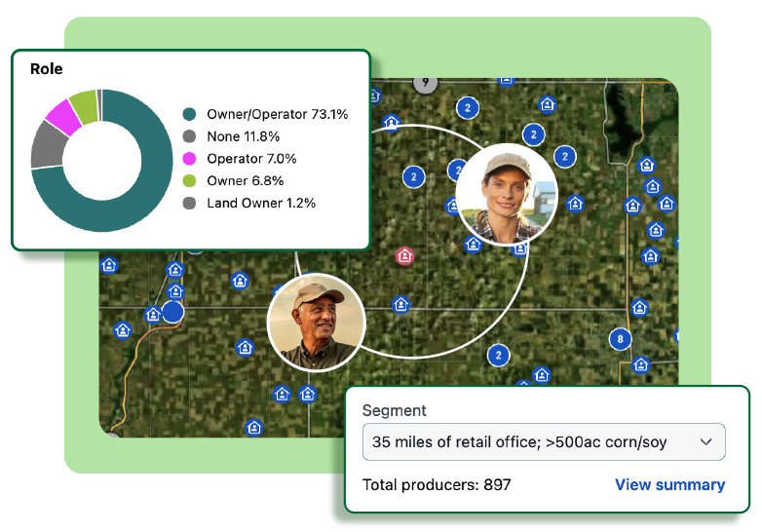Click the teal Owner/Operator legend dot
762x532 pixels.
[x=189, y=114]
